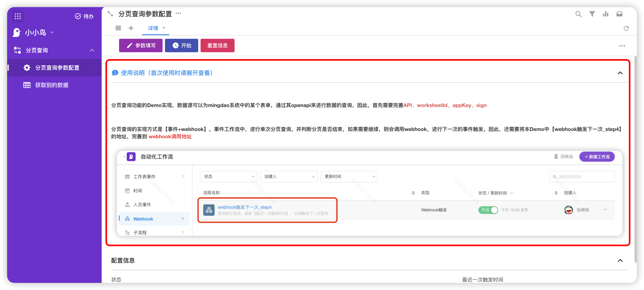The image size is (644, 290).
Task: Open the filter funnel icon
Action: click(x=592, y=14)
